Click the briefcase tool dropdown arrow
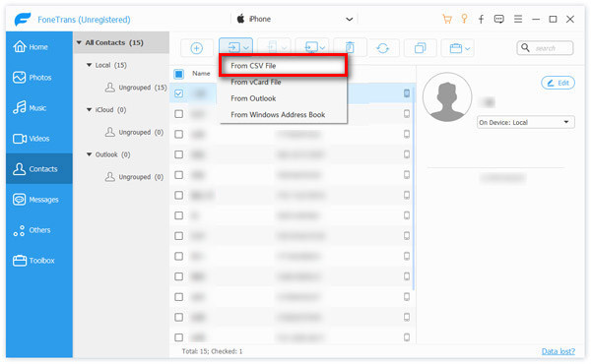 click(x=467, y=48)
